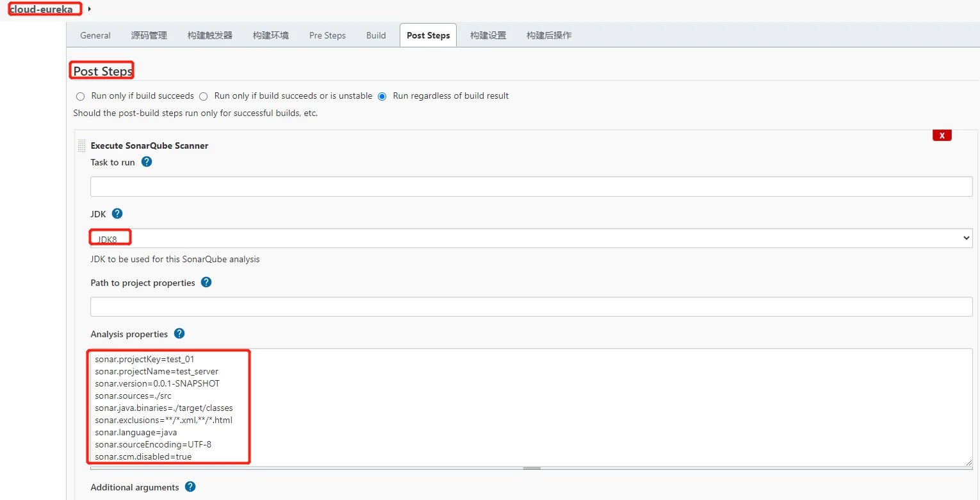Click the sonar.version=0.0.1-SNAPSHOT line
Image resolution: width=980 pixels, height=500 pixels.
157,383
